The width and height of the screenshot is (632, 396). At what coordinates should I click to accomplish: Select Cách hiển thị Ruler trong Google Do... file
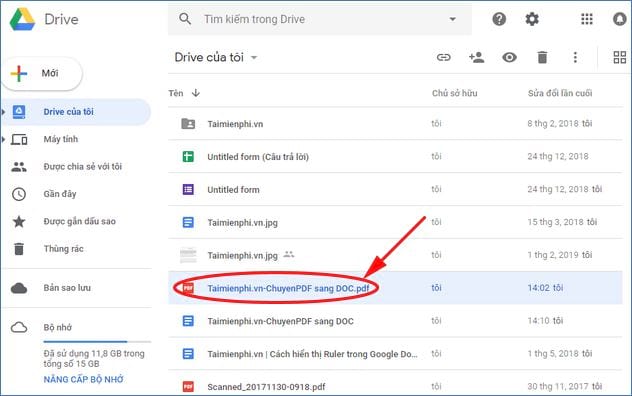pyautogui.click(x=312, y=354)
